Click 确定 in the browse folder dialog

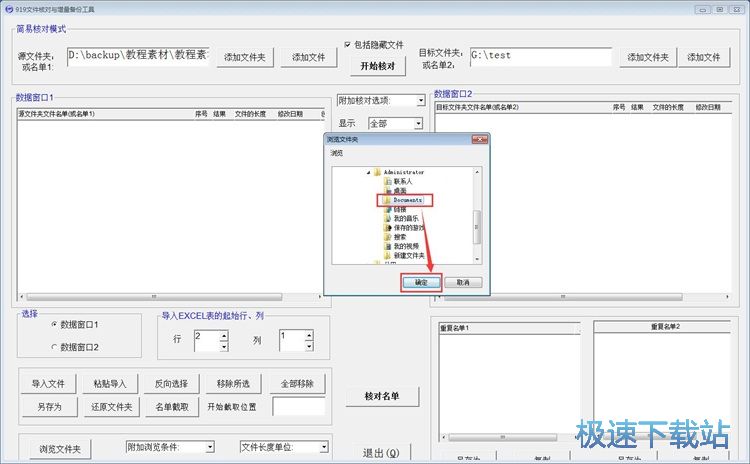421,283
